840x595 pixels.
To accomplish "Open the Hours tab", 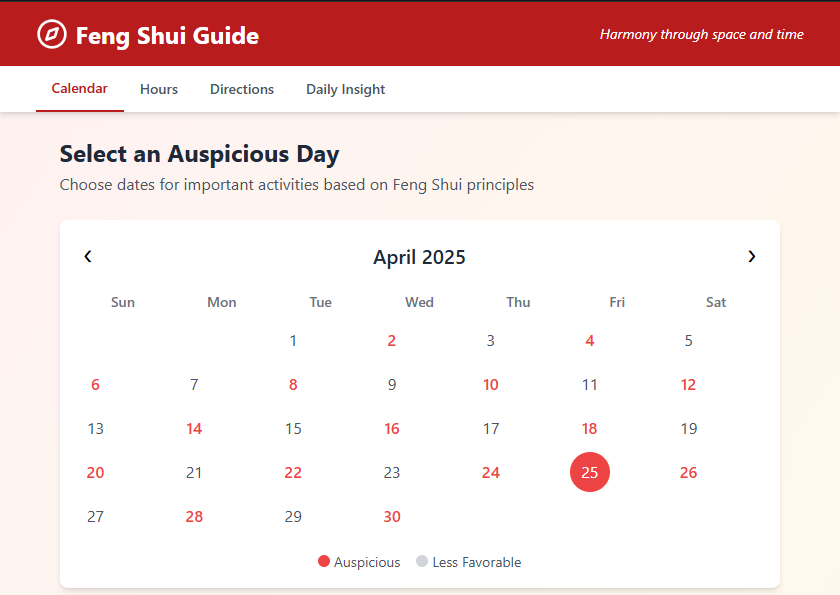I will 159,89.
